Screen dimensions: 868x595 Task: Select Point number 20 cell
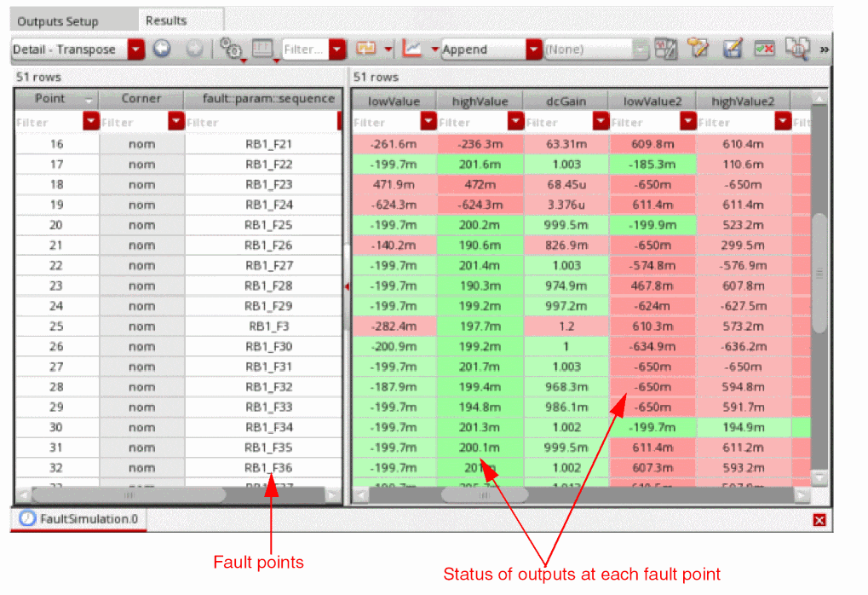[56, 225]
